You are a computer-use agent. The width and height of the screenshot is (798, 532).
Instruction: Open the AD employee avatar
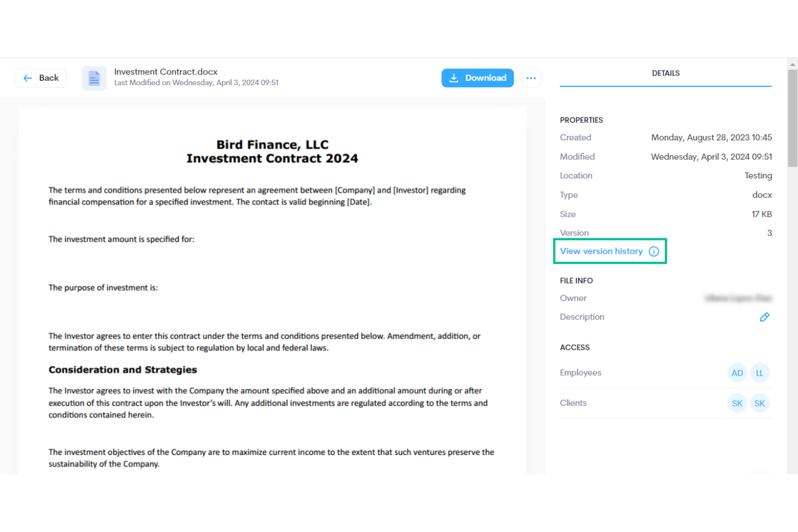(x=737, y=372)
